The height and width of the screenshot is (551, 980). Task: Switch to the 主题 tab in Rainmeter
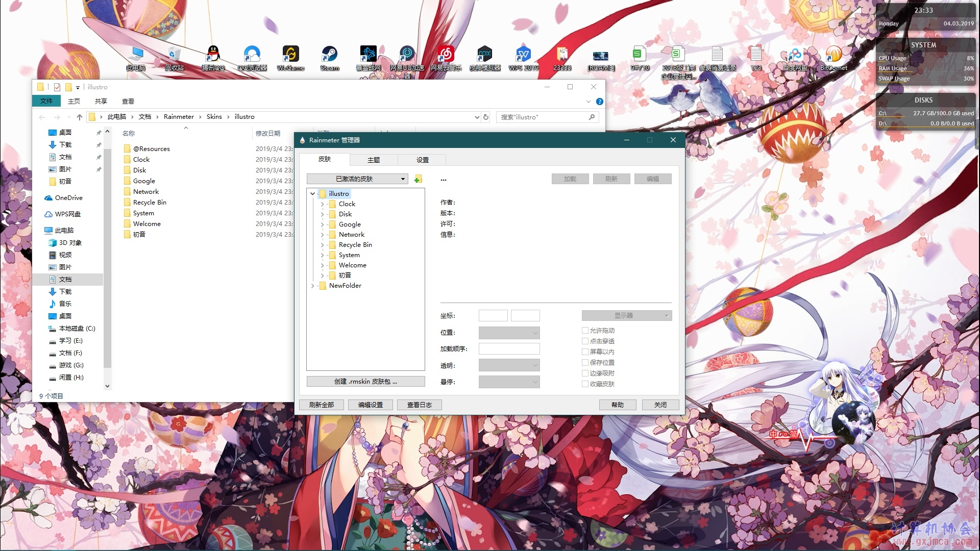374,160
